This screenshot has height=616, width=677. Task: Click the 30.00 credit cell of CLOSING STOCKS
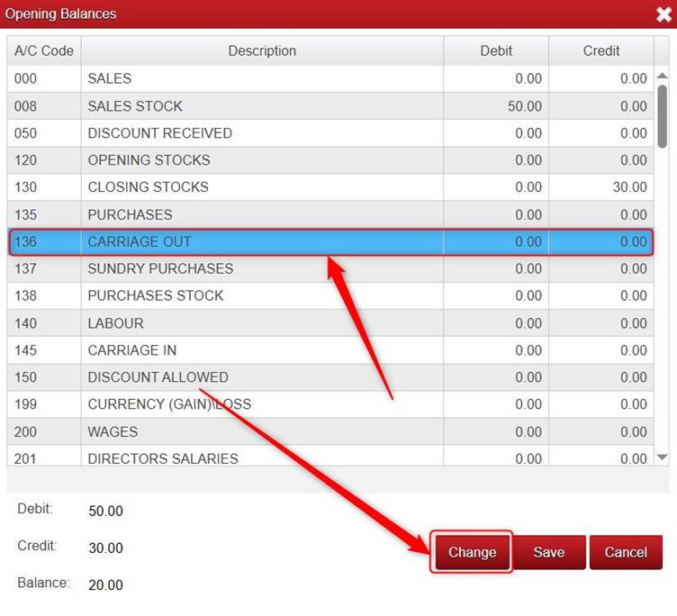[x=601, y=187]
